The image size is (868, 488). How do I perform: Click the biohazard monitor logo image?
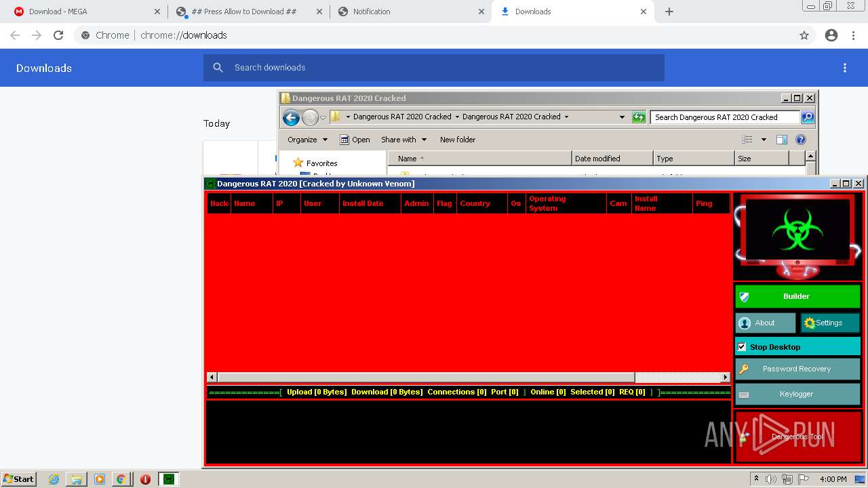(797, 236)
